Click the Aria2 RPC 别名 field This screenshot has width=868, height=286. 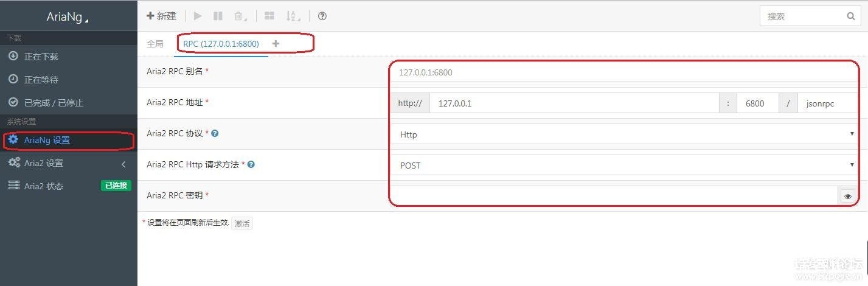[624, 72]
